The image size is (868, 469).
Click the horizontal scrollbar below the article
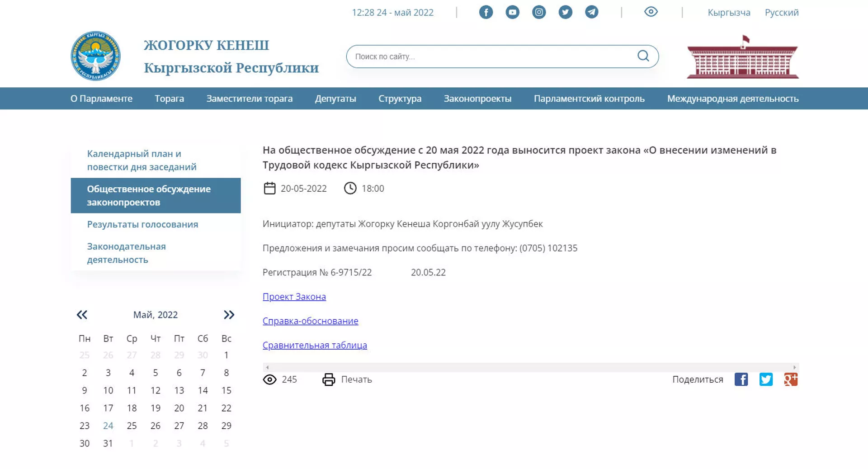click(x=531, y=367)
